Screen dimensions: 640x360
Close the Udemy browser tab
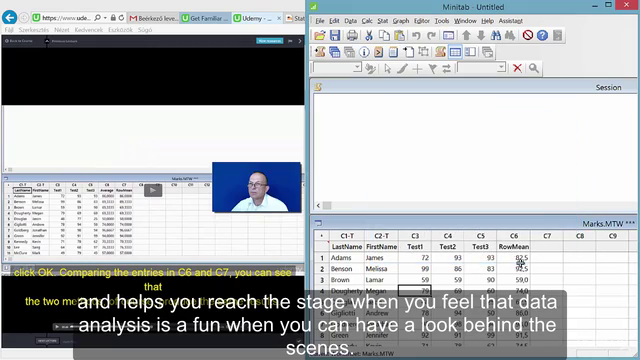tap(279, 18)
